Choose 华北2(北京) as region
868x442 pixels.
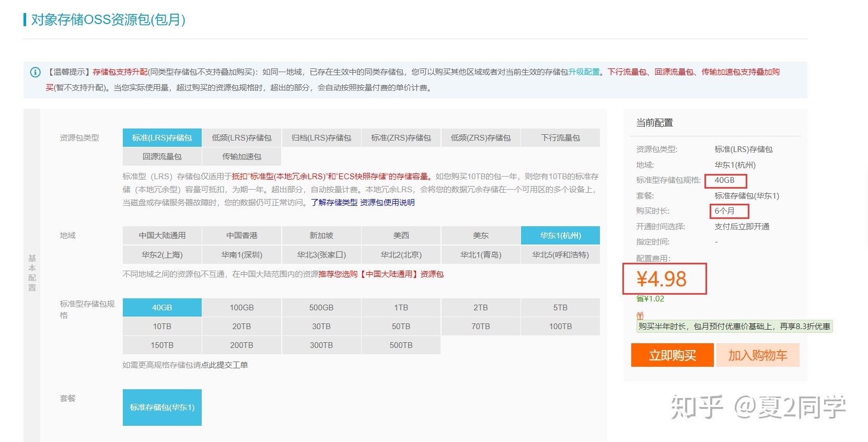pyautogui.click(x=401, y=255)
